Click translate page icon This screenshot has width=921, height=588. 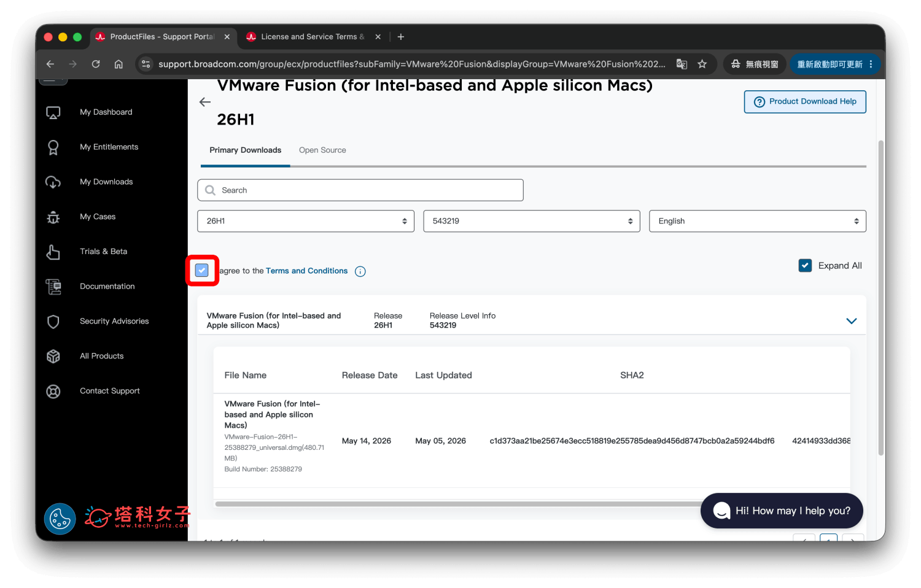click(x=682, y=64)
